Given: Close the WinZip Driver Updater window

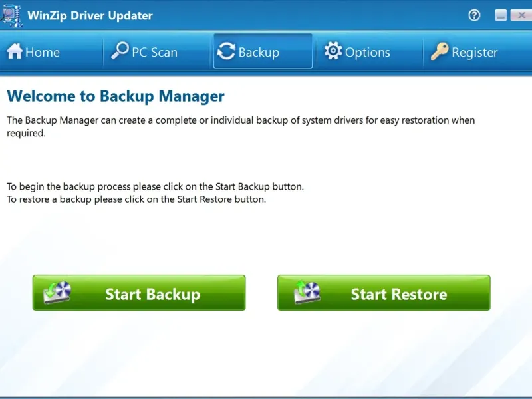Looking at the screenshot, I should pyautogui.click(x=521, y=15).
